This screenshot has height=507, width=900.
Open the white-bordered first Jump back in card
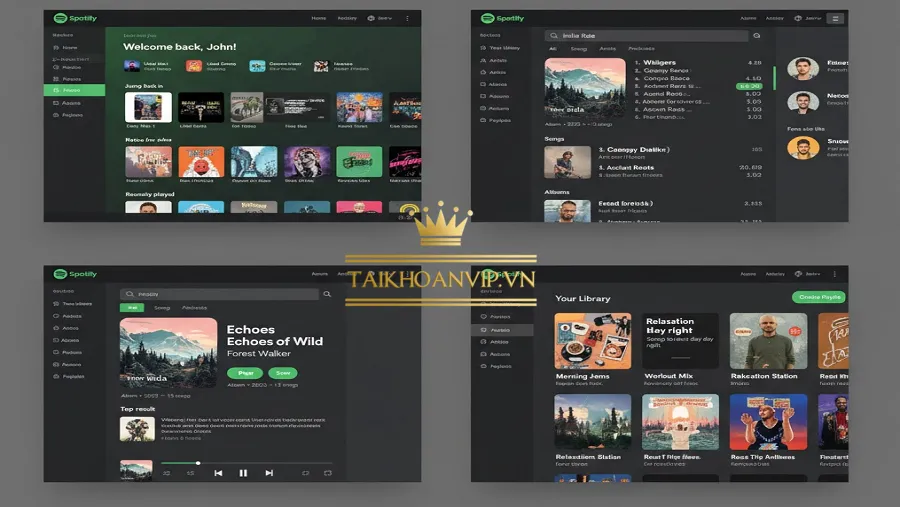(148, 107)
